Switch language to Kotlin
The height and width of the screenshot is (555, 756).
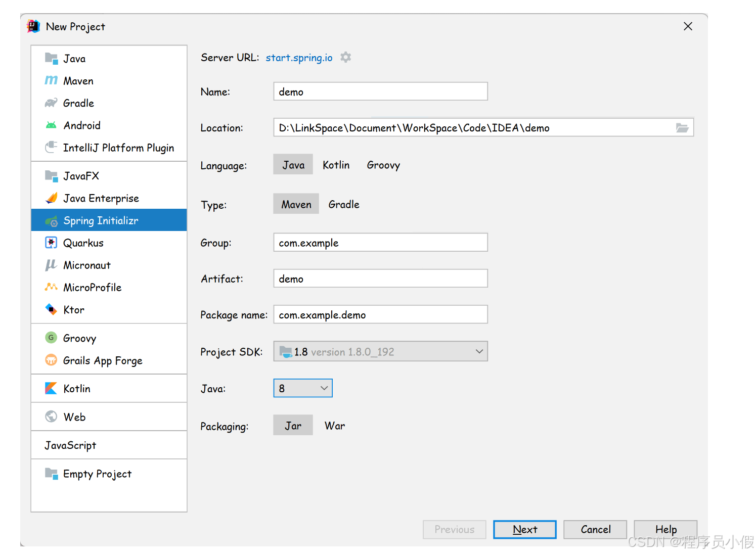(x=336, y=165)
